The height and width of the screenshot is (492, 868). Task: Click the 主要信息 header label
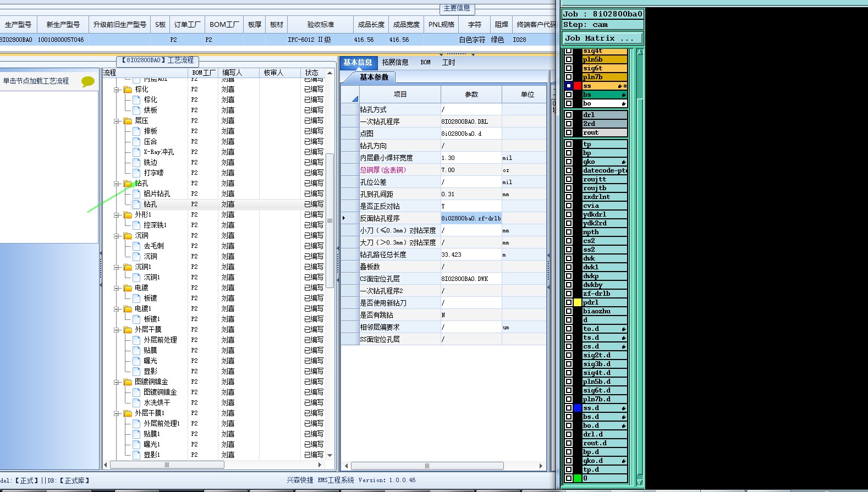pyautogui.click(x=457, y=8)
